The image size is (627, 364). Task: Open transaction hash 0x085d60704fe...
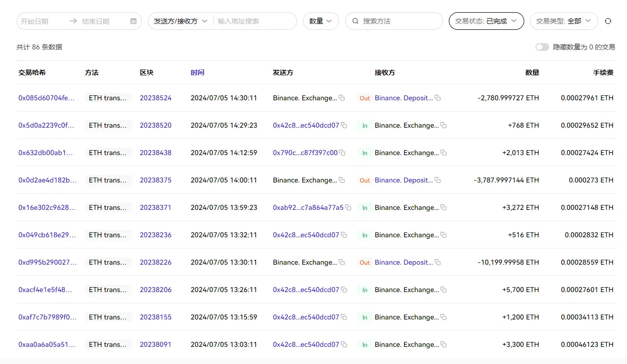pos(46,98)
